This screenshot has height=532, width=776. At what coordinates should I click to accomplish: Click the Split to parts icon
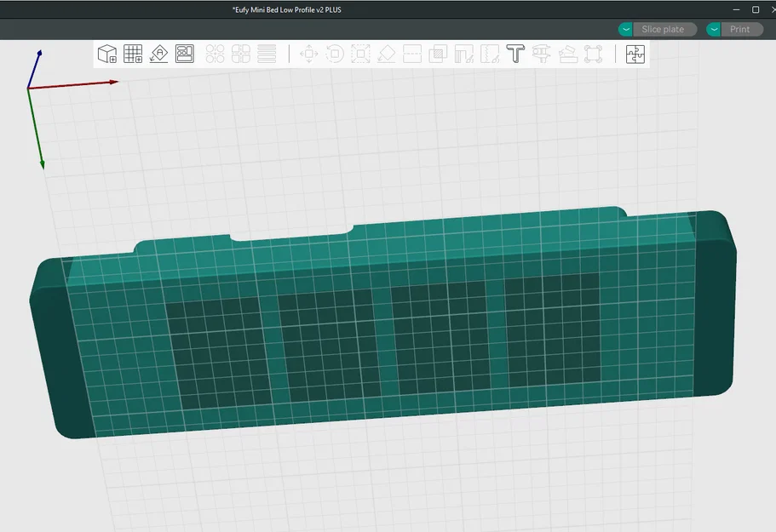pos(241,54)
